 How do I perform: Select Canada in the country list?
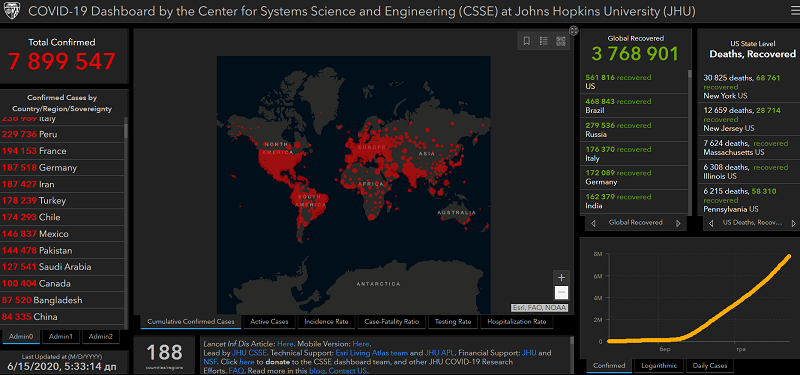click(x=62, y=284)
